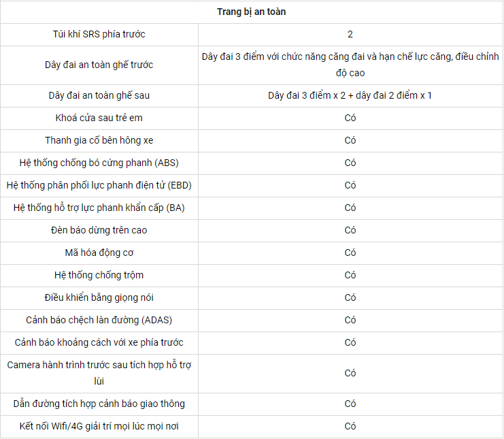Select the emergency brake assist (BA) label

[x=99, y=208]
